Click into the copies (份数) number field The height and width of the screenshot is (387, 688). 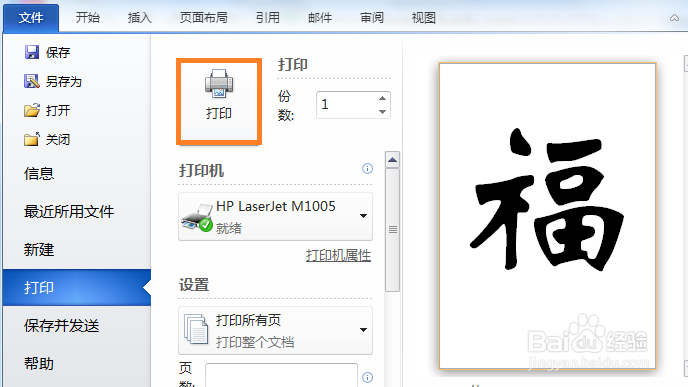click(346, 105)
